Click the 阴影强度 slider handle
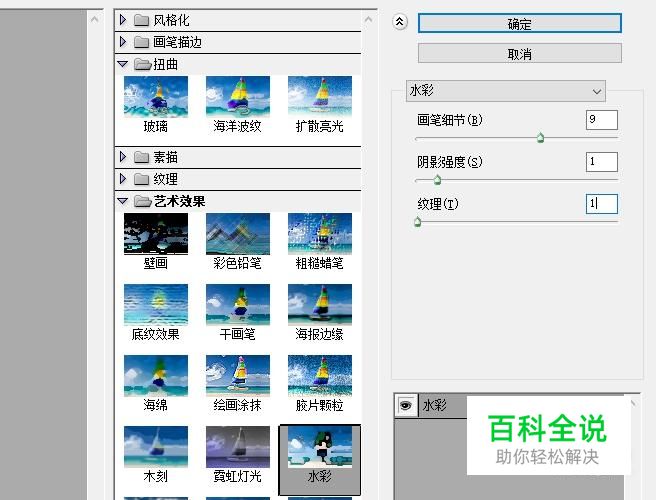656x500 pixels. 437,179
